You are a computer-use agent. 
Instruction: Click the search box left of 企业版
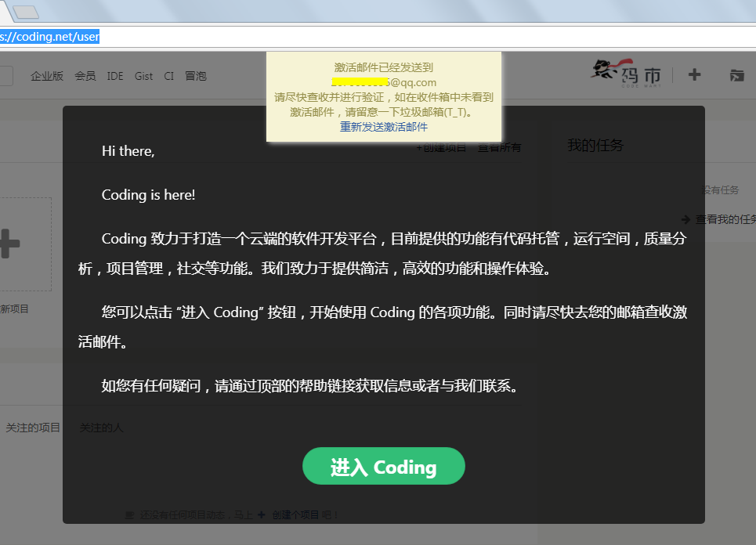click(x=6, y=76)
